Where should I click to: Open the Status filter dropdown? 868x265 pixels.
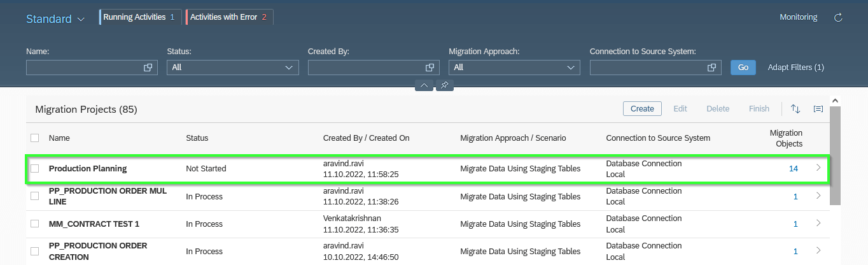[x=232, y=67]
